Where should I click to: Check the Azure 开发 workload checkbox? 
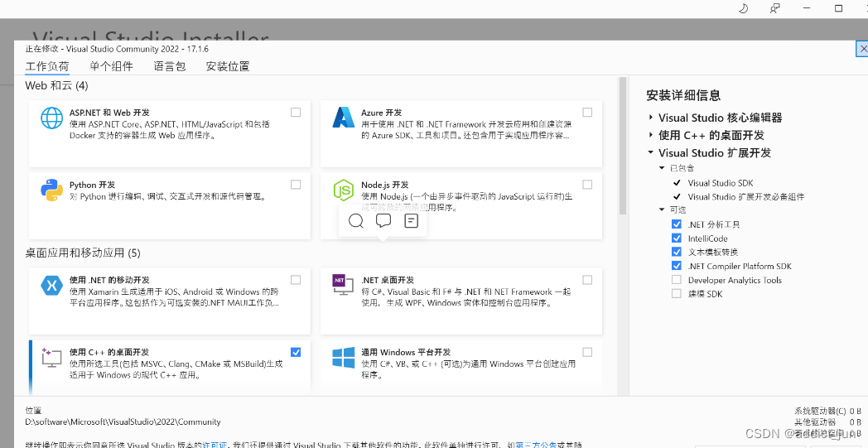pyautogui.click(x=587, y=113)
